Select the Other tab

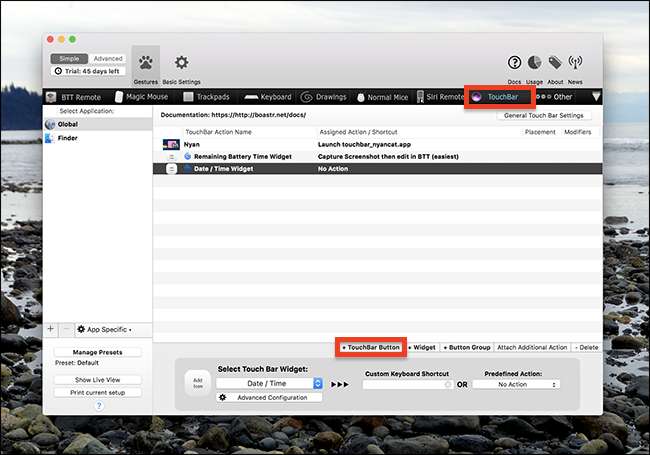[x=554, y=97]
